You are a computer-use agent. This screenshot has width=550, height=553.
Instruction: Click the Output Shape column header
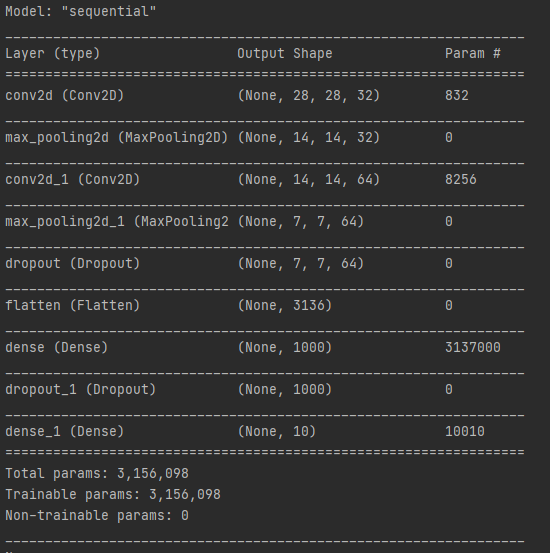(x=285, y=54)
